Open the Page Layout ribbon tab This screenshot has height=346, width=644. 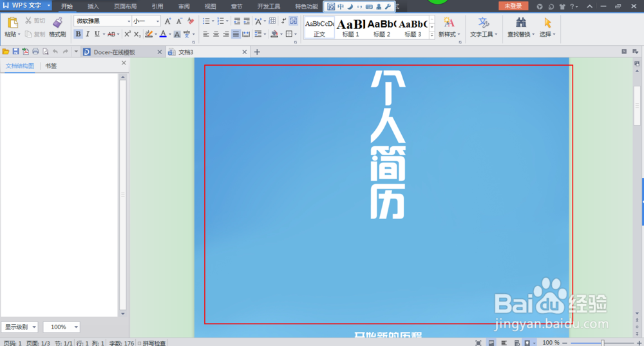(126, 6)
